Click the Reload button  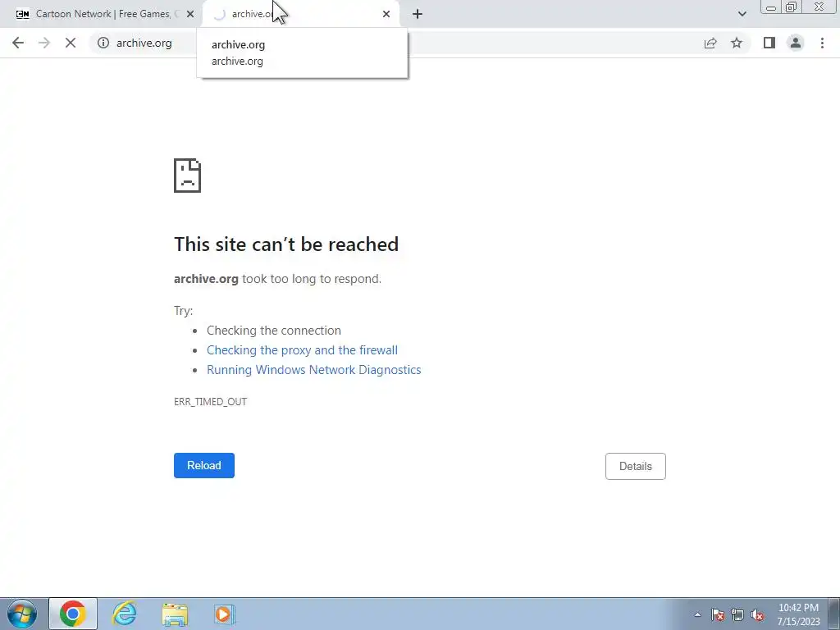pos(204,466)
